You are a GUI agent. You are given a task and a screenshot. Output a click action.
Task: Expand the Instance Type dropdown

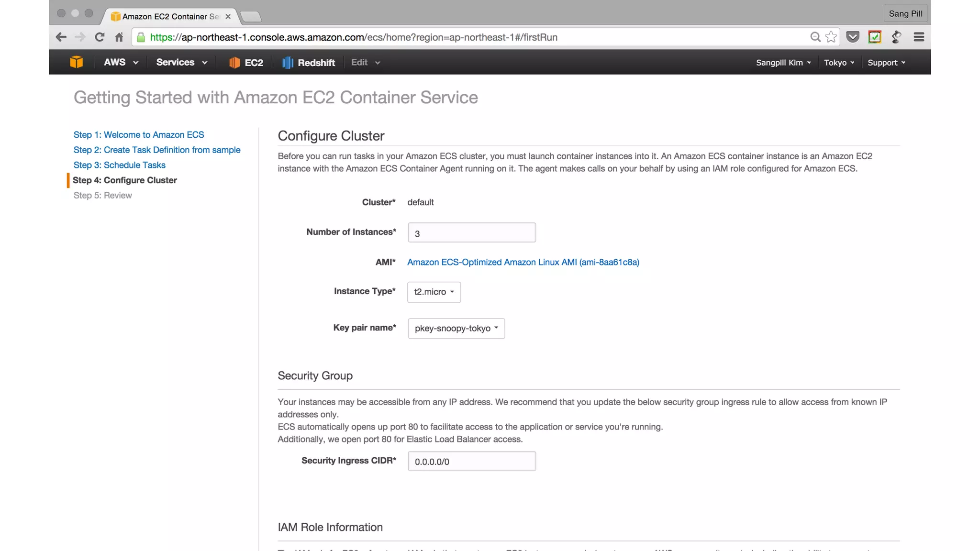(x=434, y=292)
